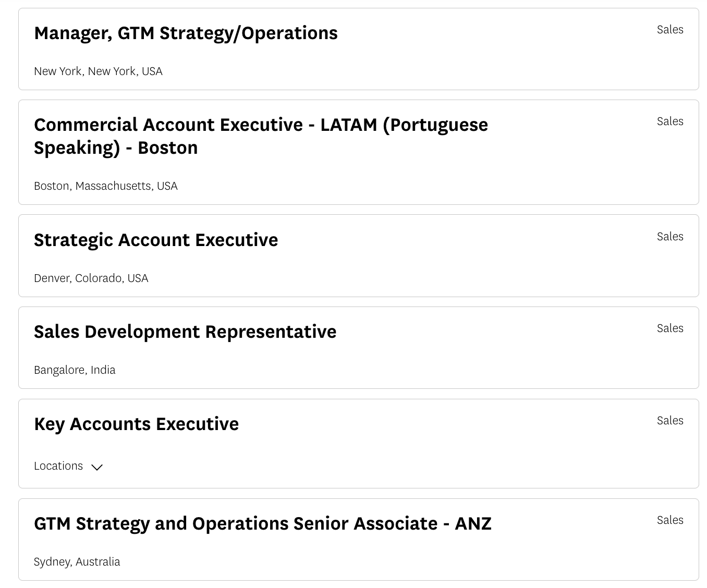View the Key Accounts Executive job
The width and height of the screenshot is (707, 588).
136,424
